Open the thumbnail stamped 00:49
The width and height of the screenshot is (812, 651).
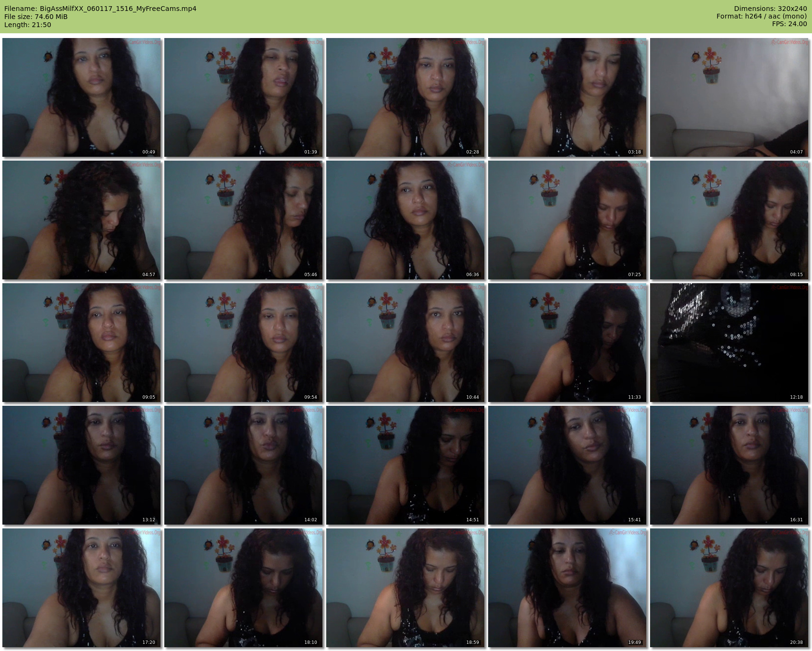[82, 97]
